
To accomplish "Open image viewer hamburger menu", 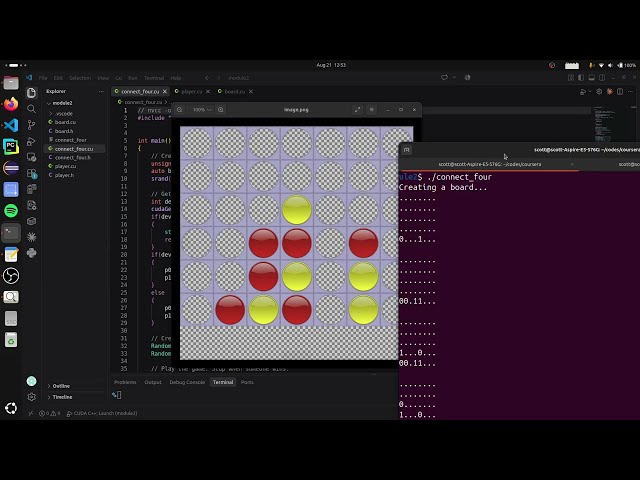I will pyautogui.click(x=371, y=109).
